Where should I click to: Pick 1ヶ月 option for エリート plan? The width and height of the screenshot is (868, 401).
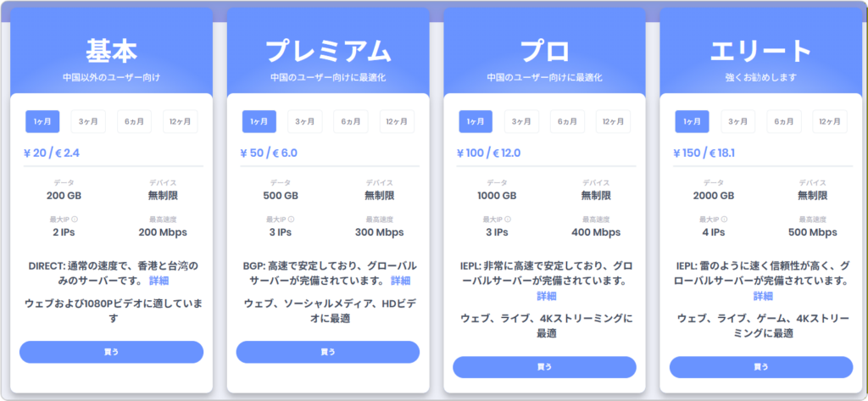[x=692, y=121]
